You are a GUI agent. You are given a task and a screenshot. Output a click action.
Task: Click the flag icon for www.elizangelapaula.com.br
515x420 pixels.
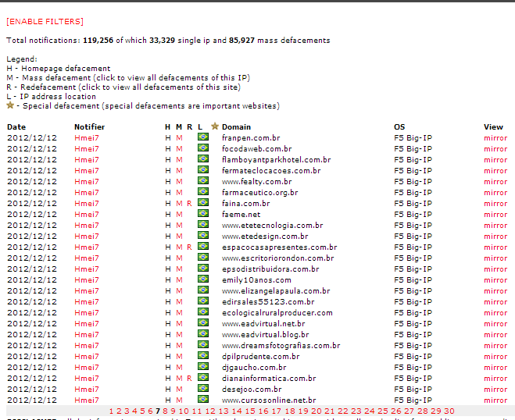[x=203, y=290]
